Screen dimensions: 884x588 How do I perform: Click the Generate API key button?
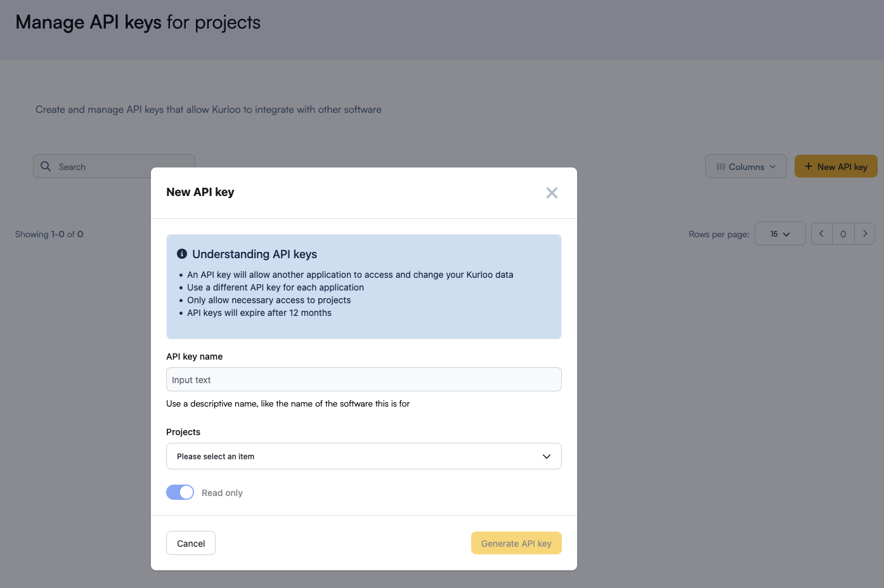pyautogui.click(x=516, y=543)
